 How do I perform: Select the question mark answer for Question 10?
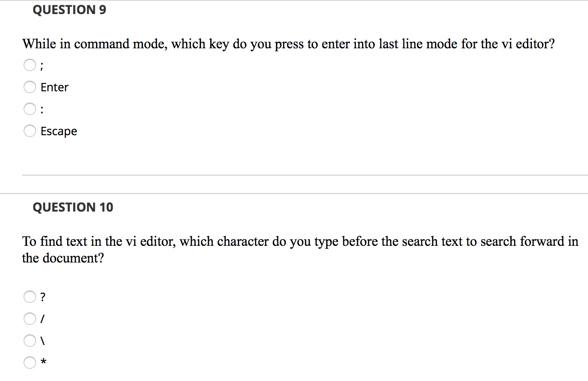click(30, 297)
